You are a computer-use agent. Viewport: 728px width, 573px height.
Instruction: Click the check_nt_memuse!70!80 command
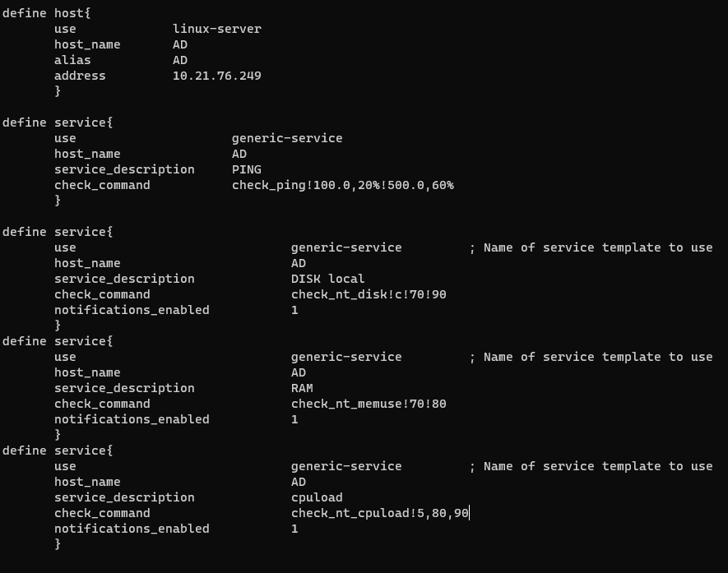pyautogui.click(x=369, y=404)
